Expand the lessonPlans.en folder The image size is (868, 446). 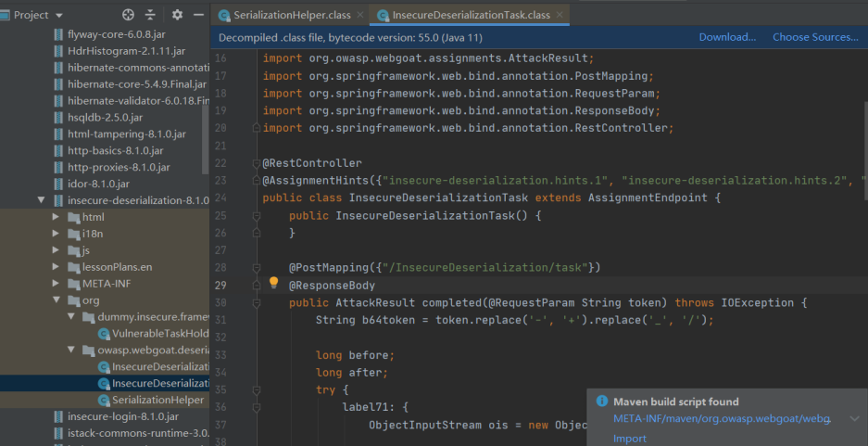[x=57, y=267]
